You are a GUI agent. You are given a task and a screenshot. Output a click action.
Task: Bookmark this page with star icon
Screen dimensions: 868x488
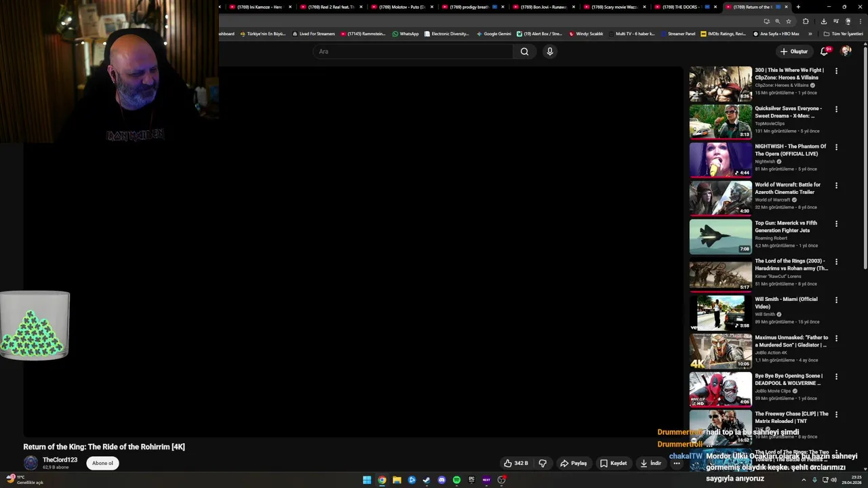click(789, 21)
